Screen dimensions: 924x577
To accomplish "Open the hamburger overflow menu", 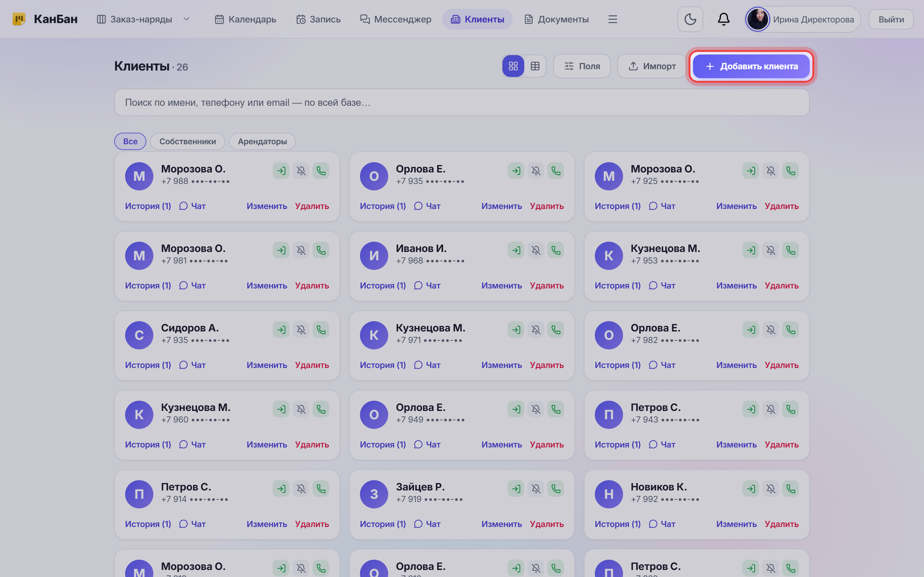I will [612, 19].
